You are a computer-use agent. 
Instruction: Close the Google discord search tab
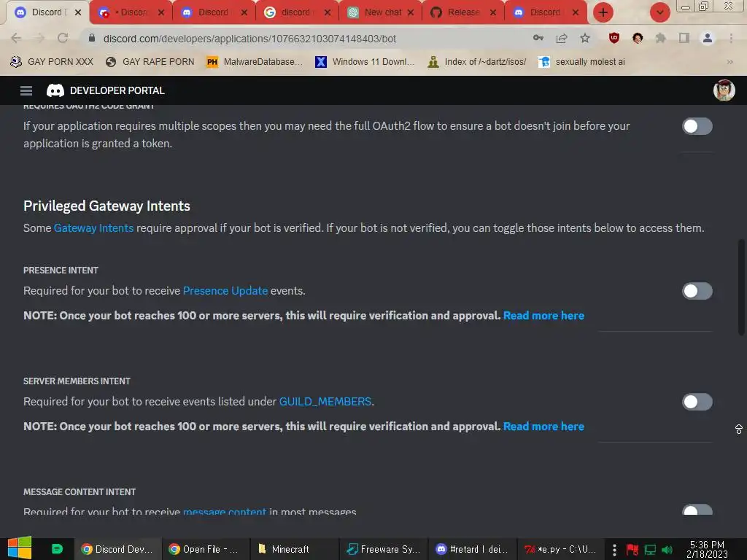coord(328,12)
